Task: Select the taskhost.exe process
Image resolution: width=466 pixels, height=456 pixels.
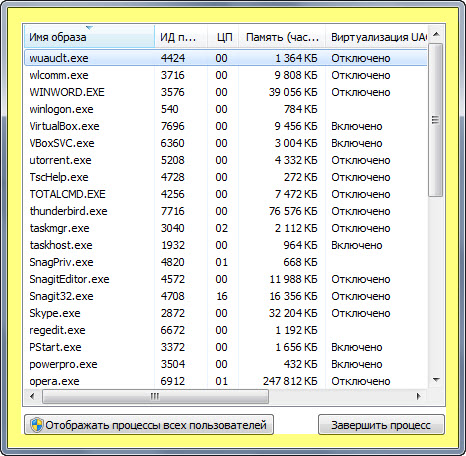Action: coord(226,245)
